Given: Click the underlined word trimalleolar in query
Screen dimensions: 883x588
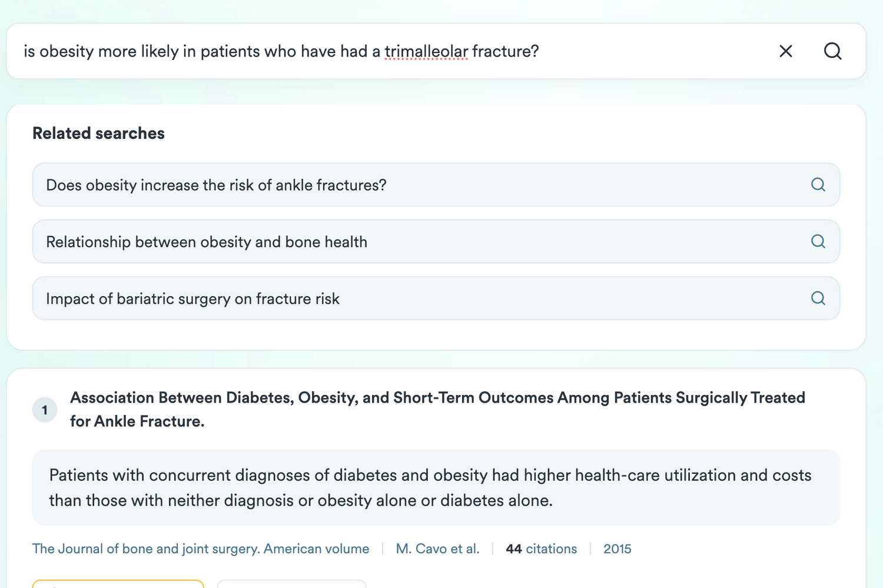Looking at the screenshot, I should point(426,51).
